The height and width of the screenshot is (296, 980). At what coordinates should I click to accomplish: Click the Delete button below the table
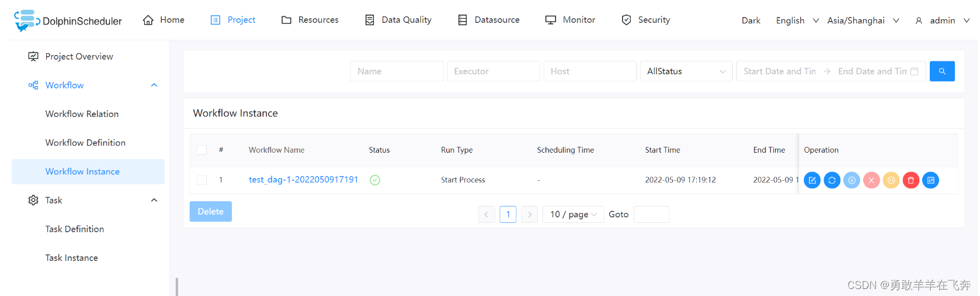(210, 212)
